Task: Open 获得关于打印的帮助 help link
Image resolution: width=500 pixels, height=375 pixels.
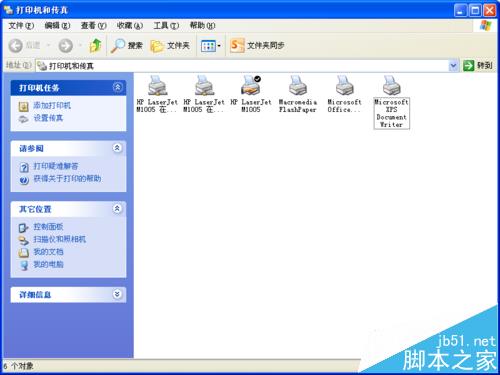Action: (67, 179)
